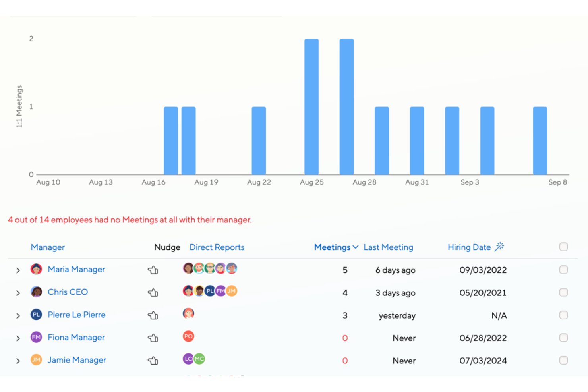
Task: Nudge Chris CEO with thumbs-up icon
Action: tap(153, 293)
